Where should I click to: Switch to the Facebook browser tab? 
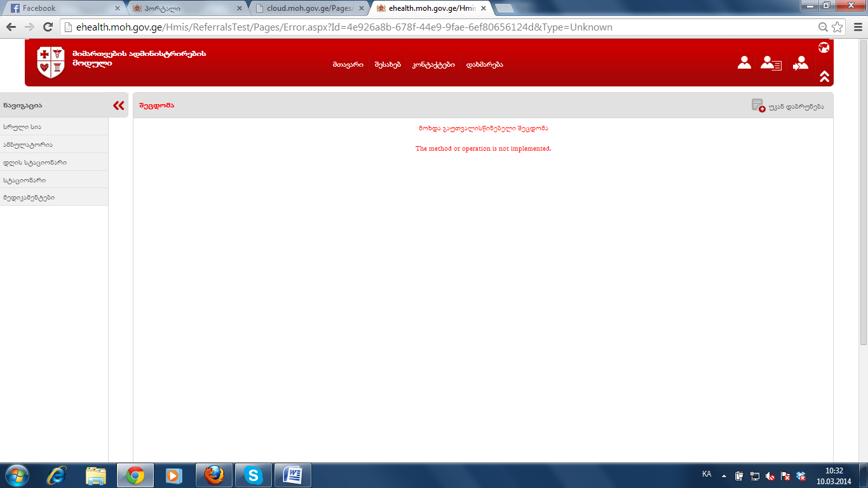64,8
